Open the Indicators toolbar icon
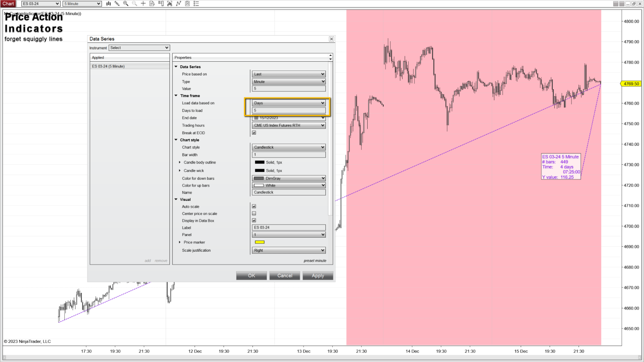This screenshot has height=362, width=644. tap(178, 4)
